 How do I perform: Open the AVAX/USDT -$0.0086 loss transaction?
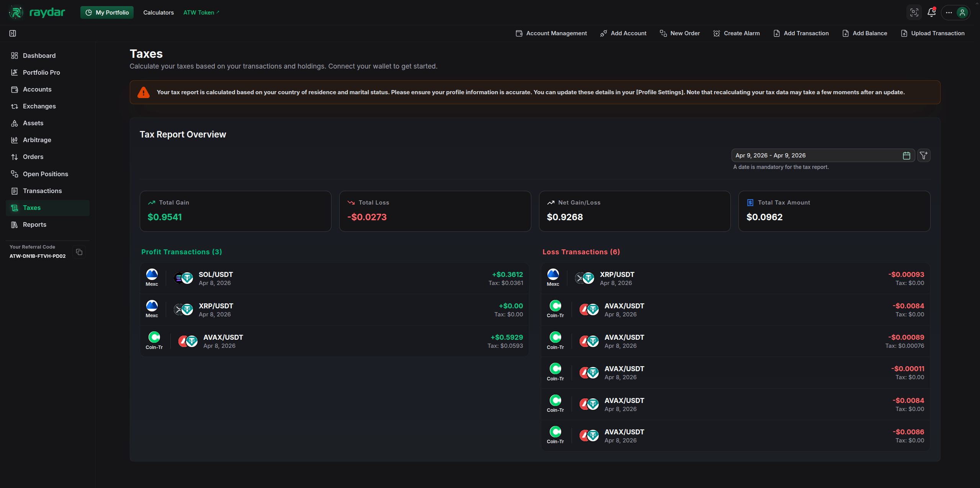coord(736,436)
